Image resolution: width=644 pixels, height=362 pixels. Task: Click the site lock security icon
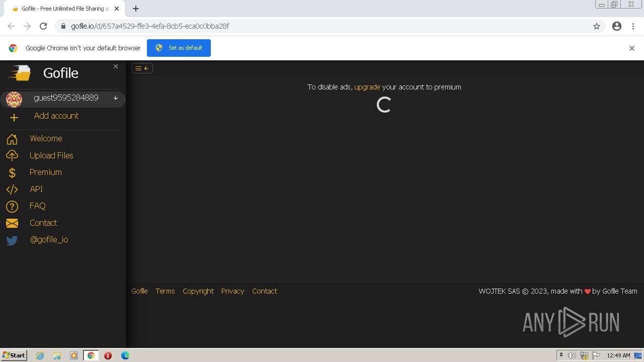tap(63, 26)
